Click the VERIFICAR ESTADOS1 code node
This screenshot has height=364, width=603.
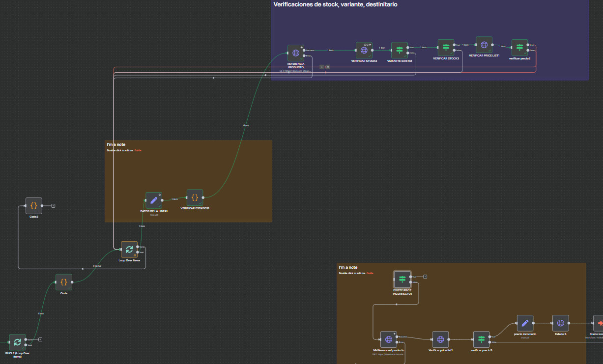point(195,197)
